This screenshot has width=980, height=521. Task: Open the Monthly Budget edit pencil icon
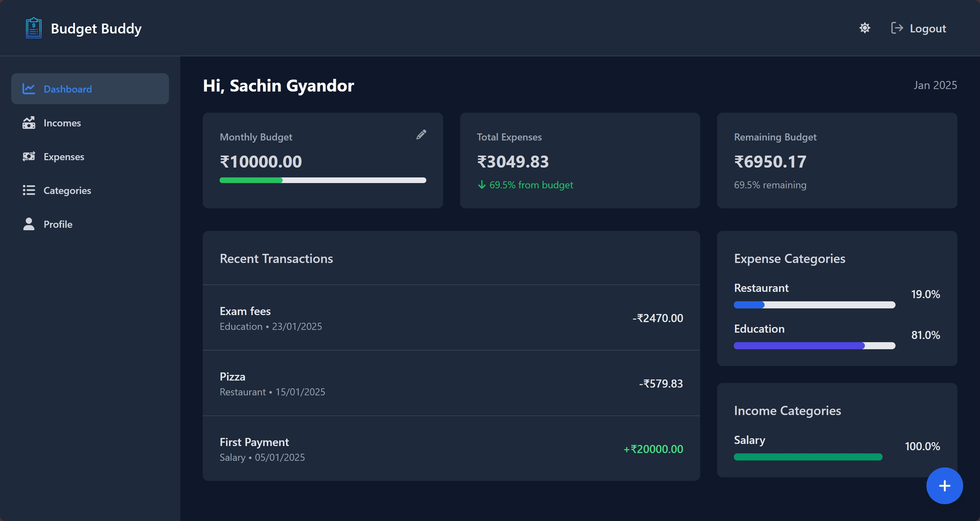pyautogui.click(x=421, y=134)
